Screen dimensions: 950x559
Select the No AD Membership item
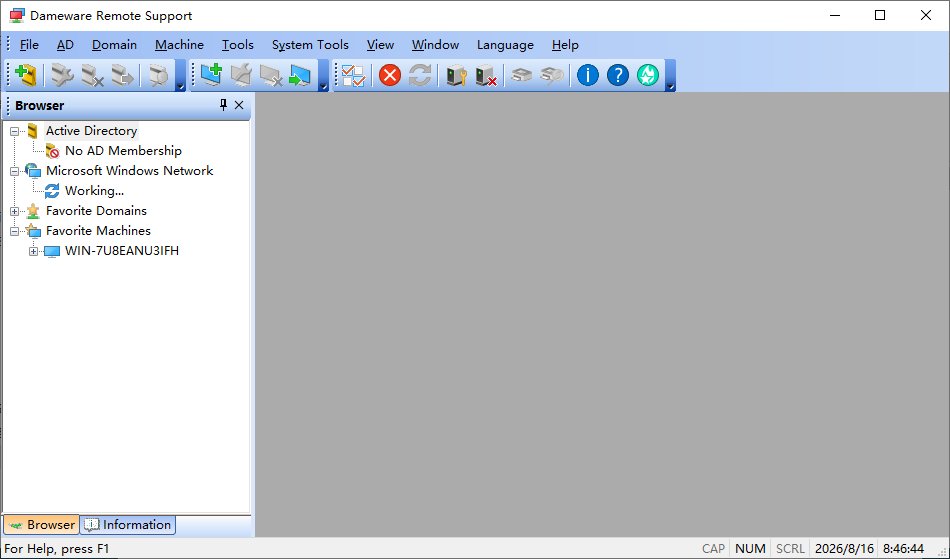(x=124, y=151)
